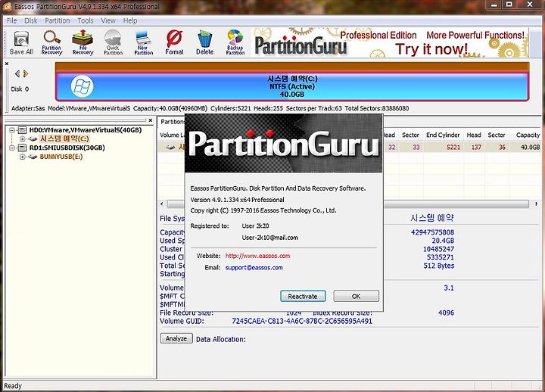Click the Analyze button
The image size is (545, 392).
[176, 338]
